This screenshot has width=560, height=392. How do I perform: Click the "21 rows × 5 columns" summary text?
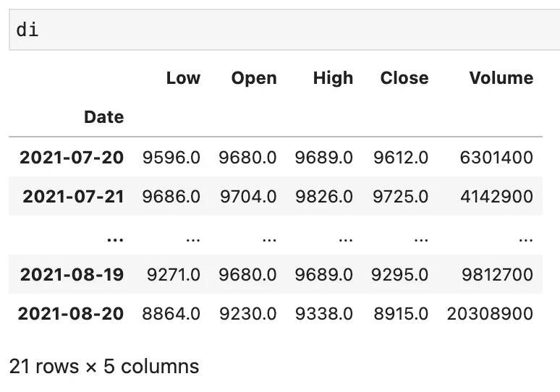104,366
